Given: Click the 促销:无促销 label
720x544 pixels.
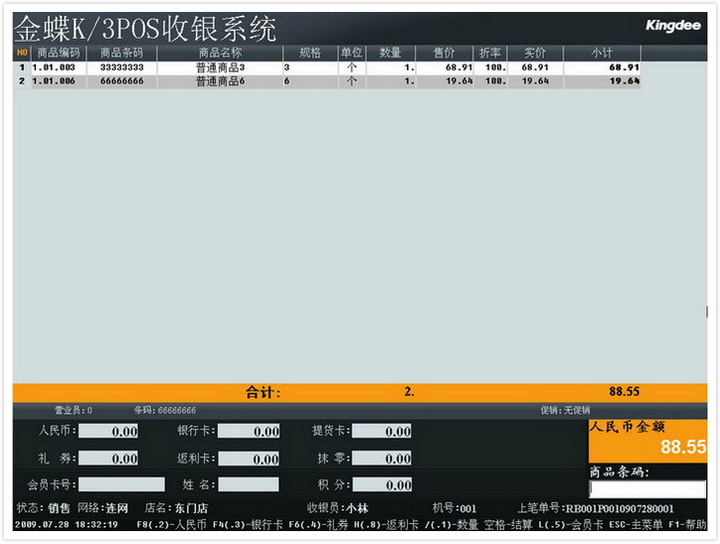Looking at the screenshot, I should (565, 410).
